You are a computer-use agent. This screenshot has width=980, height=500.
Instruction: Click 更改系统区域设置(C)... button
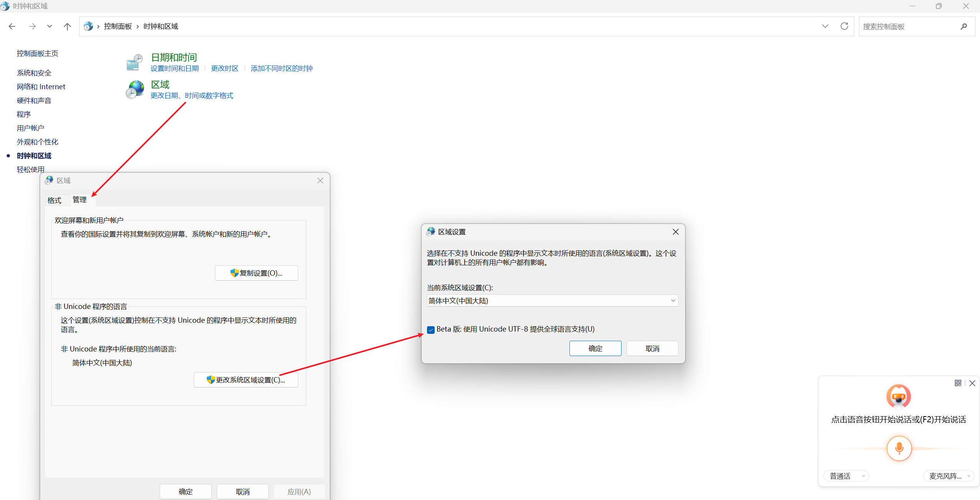(246, 380)
